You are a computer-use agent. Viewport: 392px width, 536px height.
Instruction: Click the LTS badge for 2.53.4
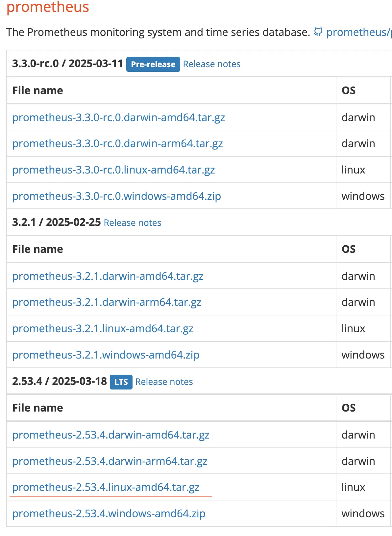tap(121, 382)
